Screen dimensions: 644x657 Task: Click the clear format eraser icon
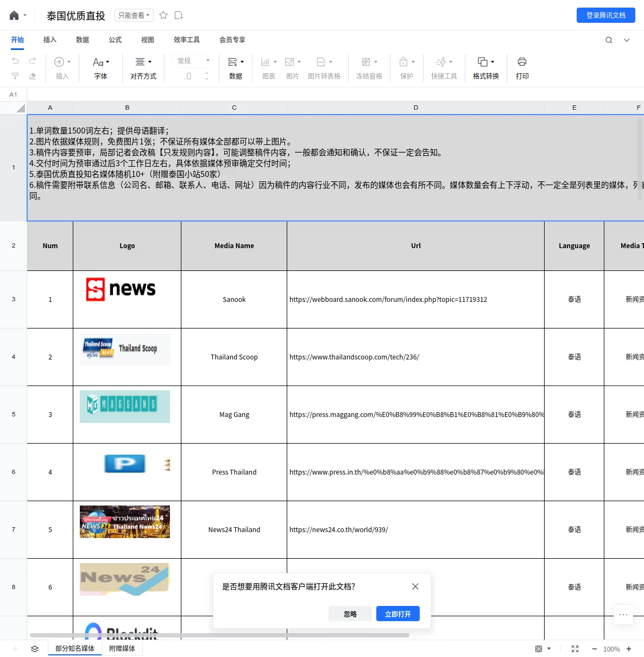[x=33, y=76]
